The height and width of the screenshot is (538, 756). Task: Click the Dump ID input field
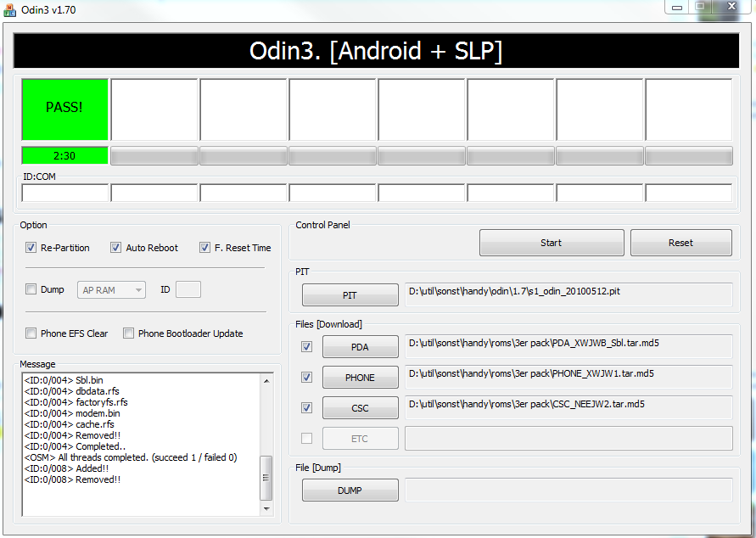click(188, 289)
